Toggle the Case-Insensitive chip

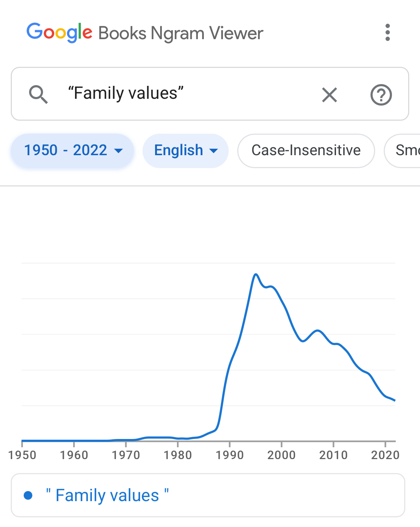pyautogui.click(x=306, y=151)
